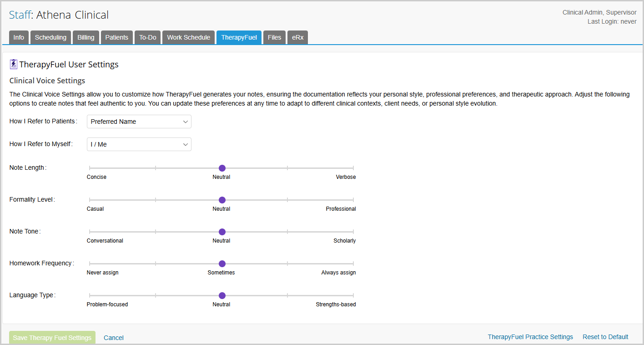Select the To-Do tab

(148, 37)
